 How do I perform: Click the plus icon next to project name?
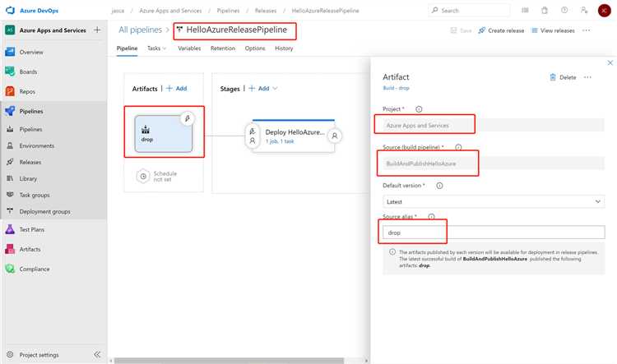97,30
